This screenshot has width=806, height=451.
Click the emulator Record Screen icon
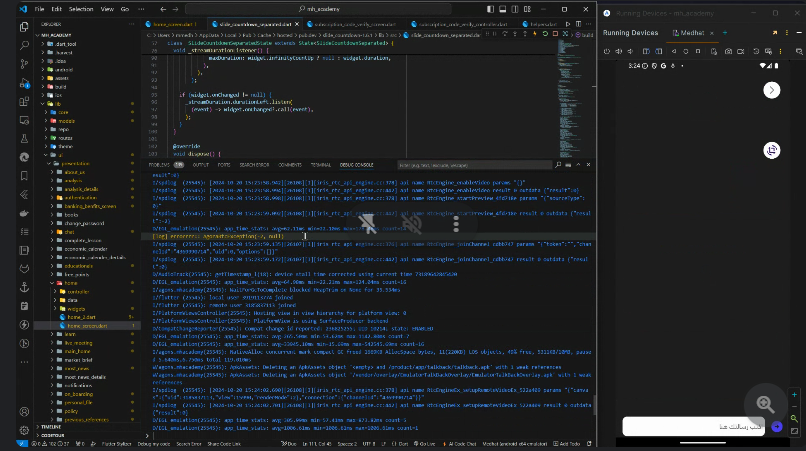(x=741, y=51)
